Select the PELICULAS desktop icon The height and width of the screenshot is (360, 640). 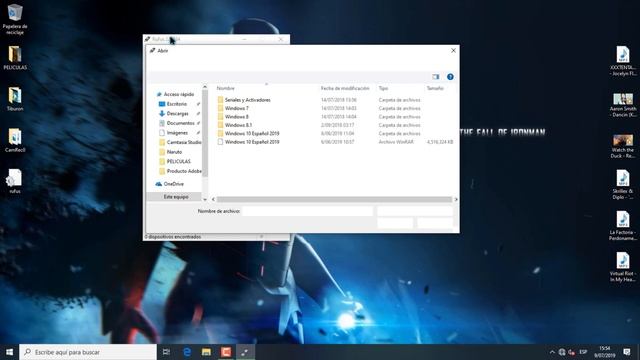point(15,58)
